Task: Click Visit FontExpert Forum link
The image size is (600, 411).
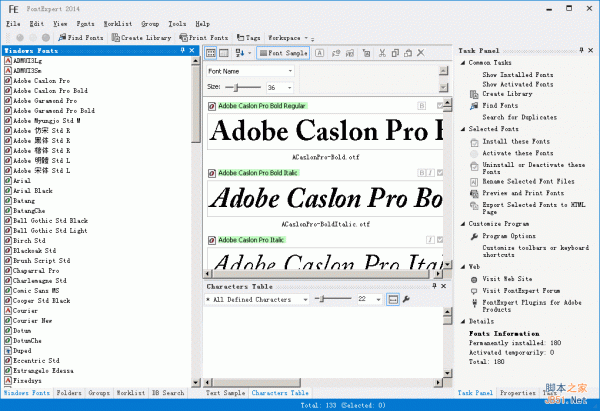Action: [x=521, y=291]
